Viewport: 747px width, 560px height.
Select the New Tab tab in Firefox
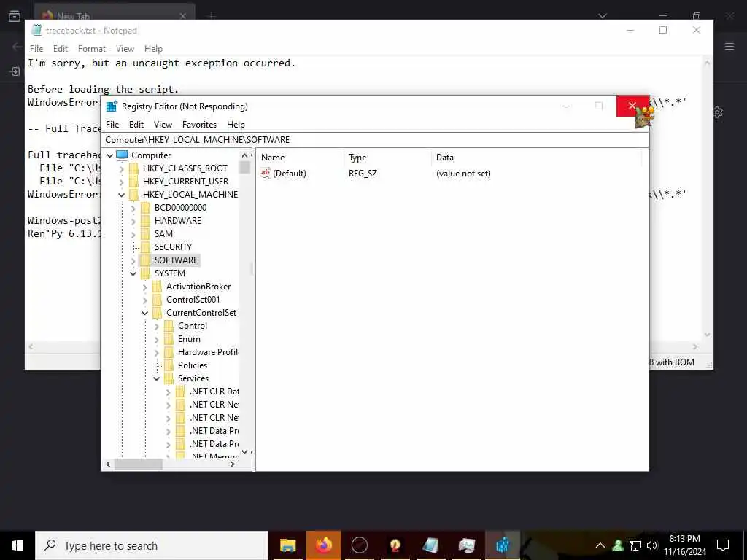(115, 15)
